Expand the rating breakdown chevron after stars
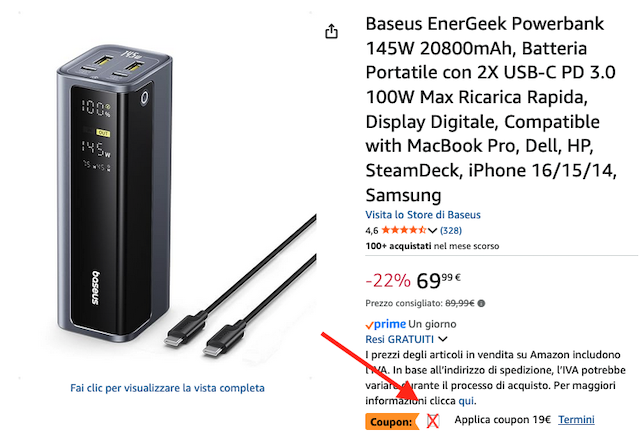 432,231
